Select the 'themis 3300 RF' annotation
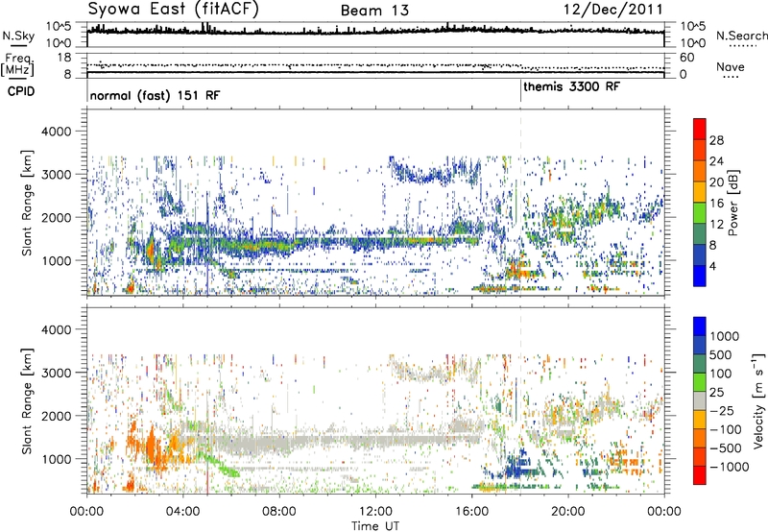This screenshot has height=532, width=768. tap(571, 86)
